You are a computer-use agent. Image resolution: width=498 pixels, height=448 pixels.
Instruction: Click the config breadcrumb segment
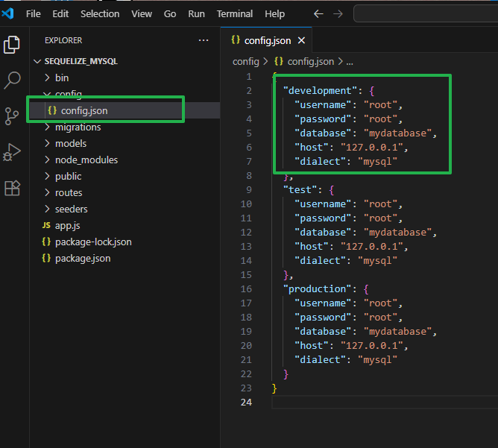tap(246, 62)
